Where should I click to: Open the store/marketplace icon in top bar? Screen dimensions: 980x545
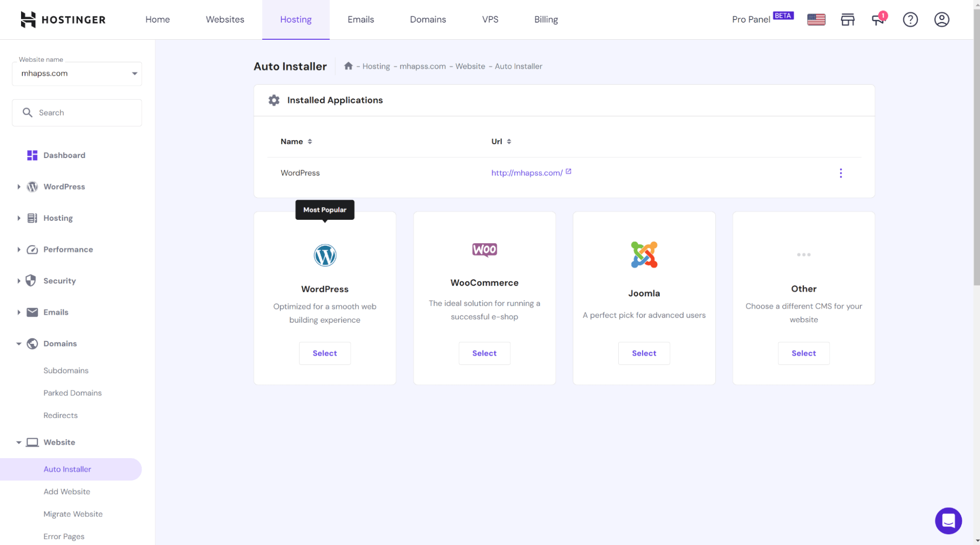pyautogui.click(x=848, y=20)
